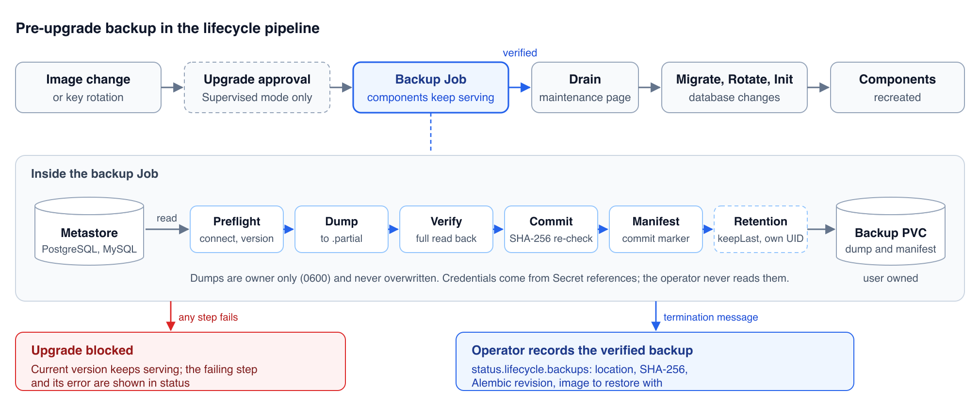Click the blue 'verified' label
Image resolution: width=980 pixels, height=408 pixels.
[x=520, y=53]
